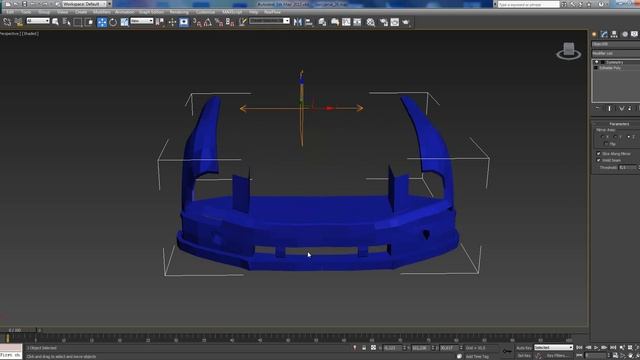Click the Align tool icon
Image resolution: width=640 pixels, height=360 pixels.
pyautogui.click(x=309, y=22)
